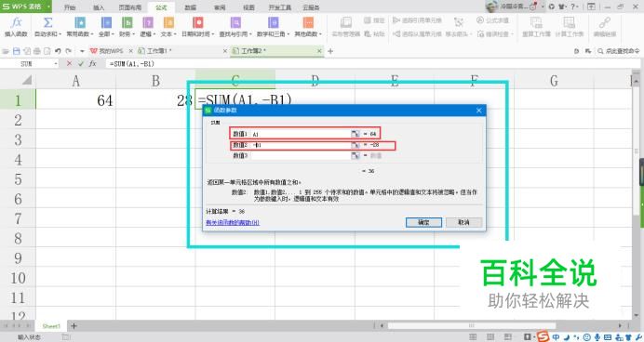Add a new sheet with plus button
Image resolution: width=644 pixels, height=342 pixels.
click(x=74, y=326)
